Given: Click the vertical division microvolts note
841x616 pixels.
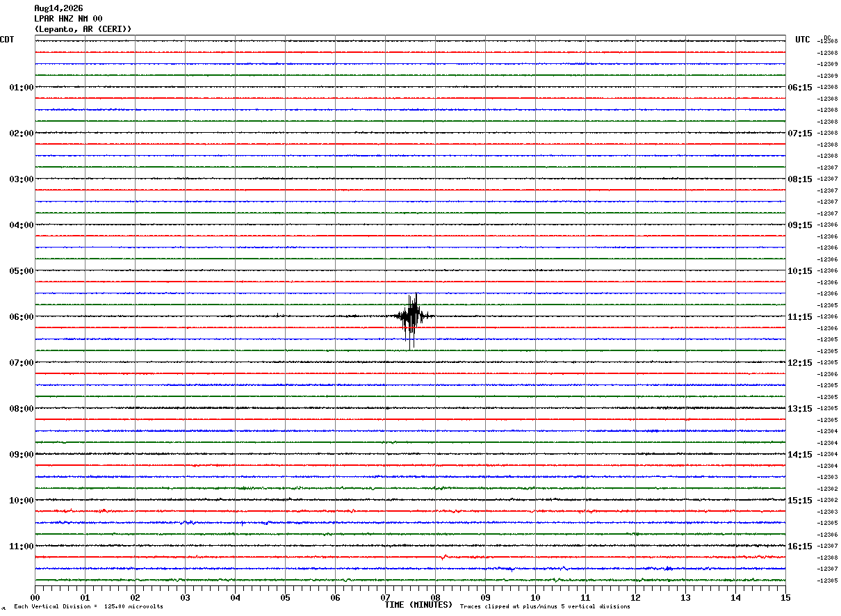Looking at the screenshot, I should pos(88,607).
